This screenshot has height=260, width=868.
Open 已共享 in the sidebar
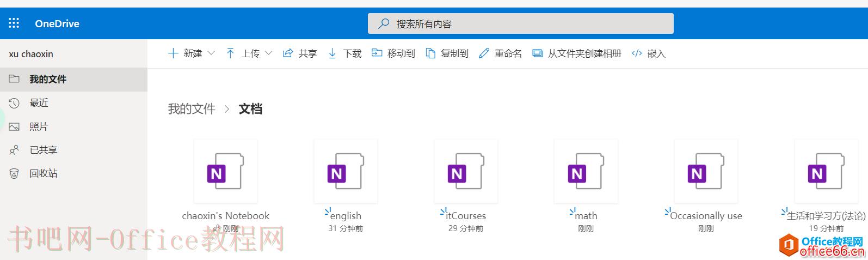(73, 150)
